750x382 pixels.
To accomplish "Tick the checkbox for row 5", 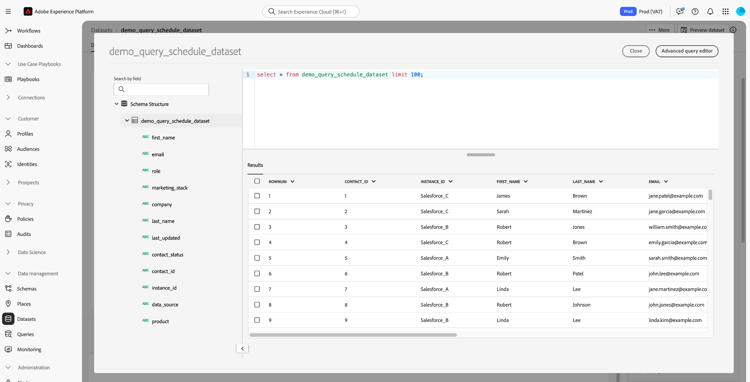I will pyautogui.click(x=257, y=258).
